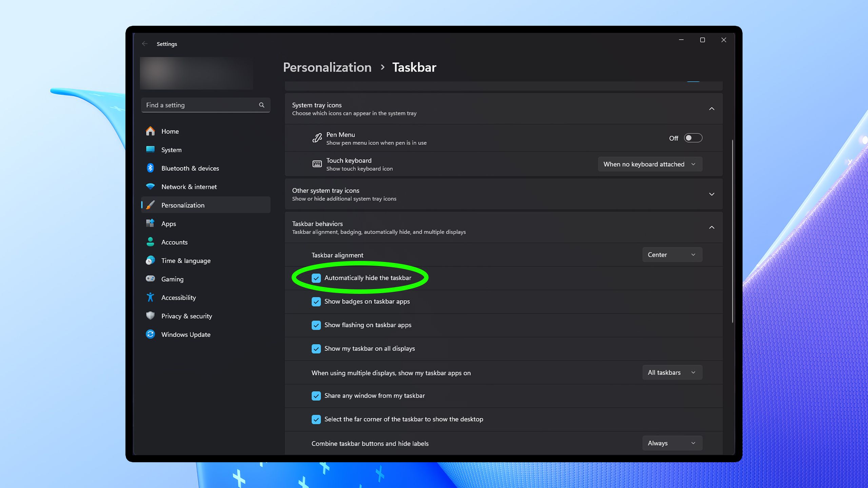Open Time & language settings category
This screenshot has height=488, width=868.
185,261
